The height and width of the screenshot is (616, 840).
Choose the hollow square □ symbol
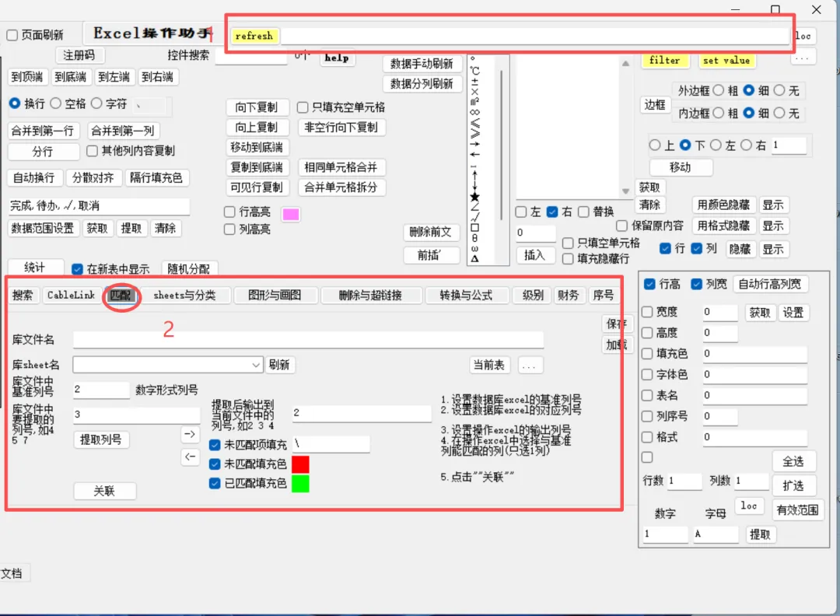tap(474, 228)
